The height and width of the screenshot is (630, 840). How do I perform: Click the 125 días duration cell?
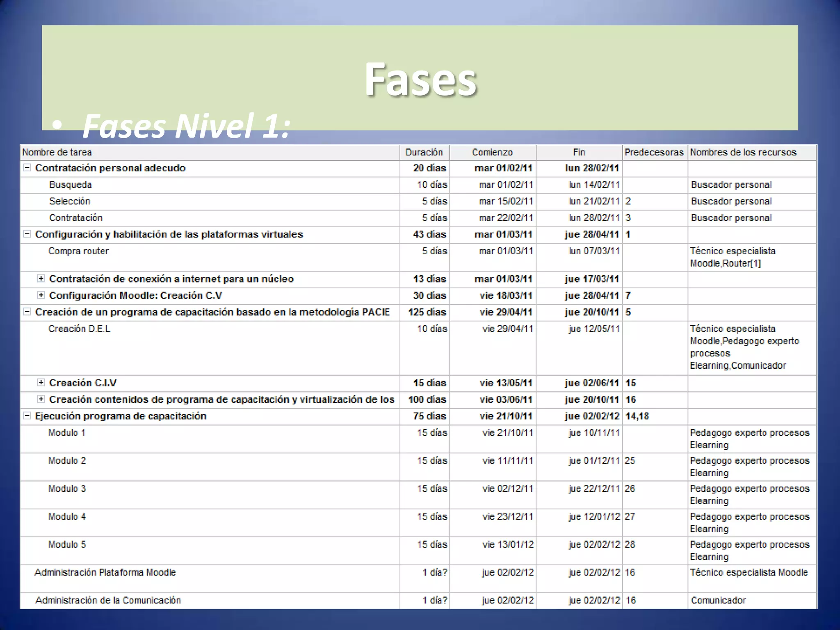pyautogui.click(x=425, y=312)
